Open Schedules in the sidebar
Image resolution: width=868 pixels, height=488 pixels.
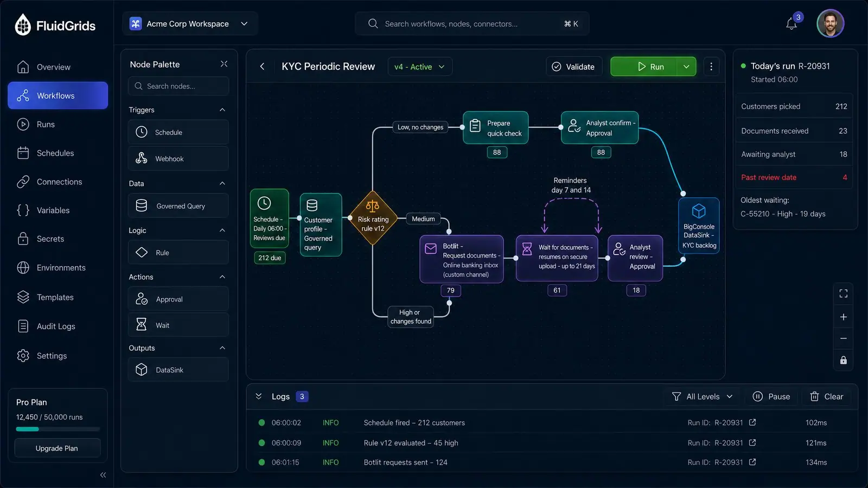(x=58, y=153)
